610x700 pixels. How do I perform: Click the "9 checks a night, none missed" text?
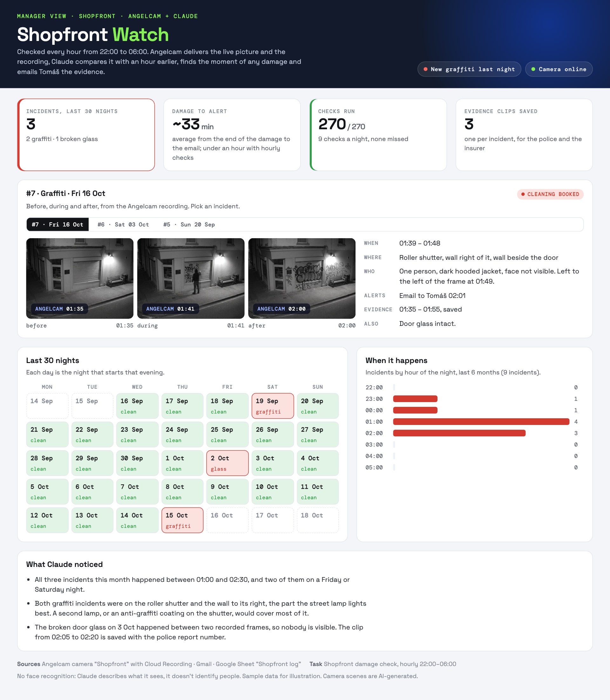pyautogui.click(x=363, y=139)
